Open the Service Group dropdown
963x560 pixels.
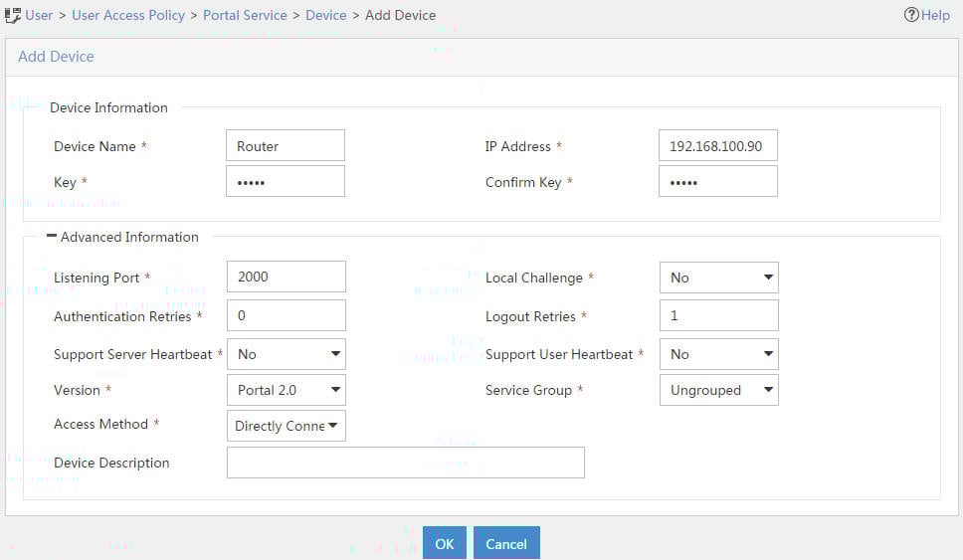[719, 390]
